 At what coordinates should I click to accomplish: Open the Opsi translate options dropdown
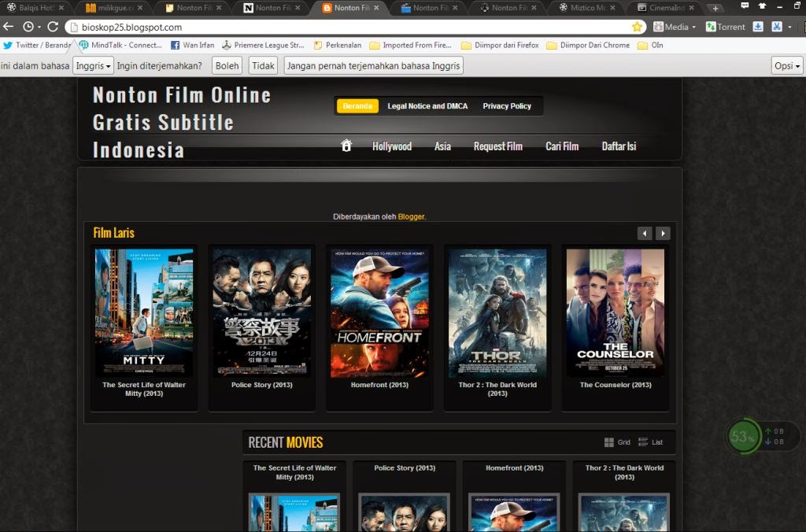click(787, 66)
